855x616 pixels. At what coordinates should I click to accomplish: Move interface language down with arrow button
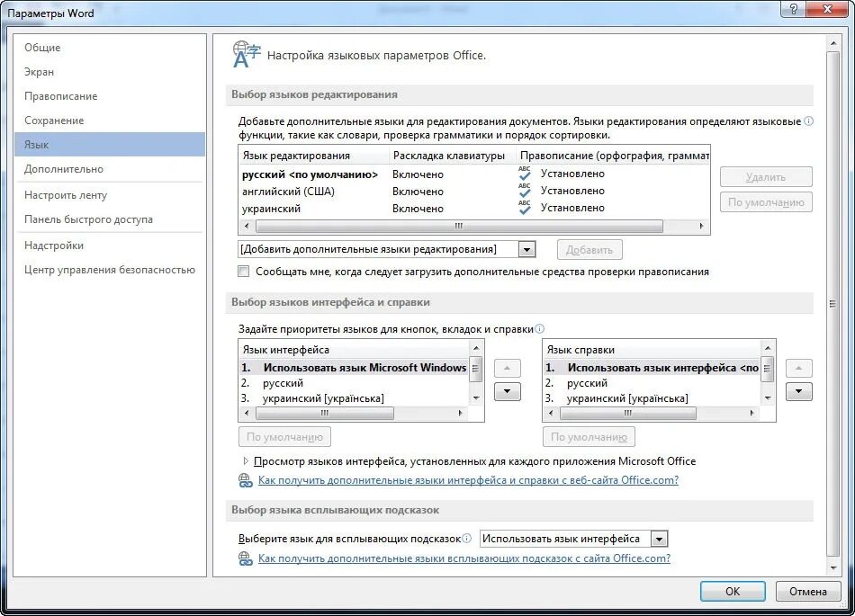[x=507, y=391]
